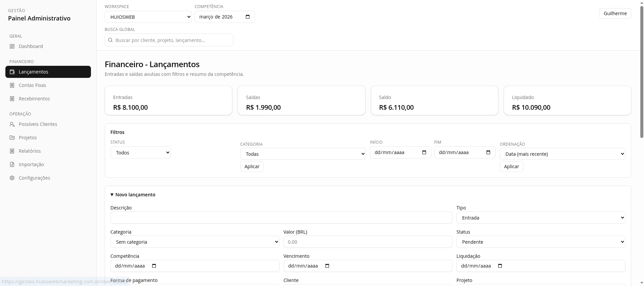644x286 pixels.
Task: Click the Importação file icon
Action: (x=12, y=164)
